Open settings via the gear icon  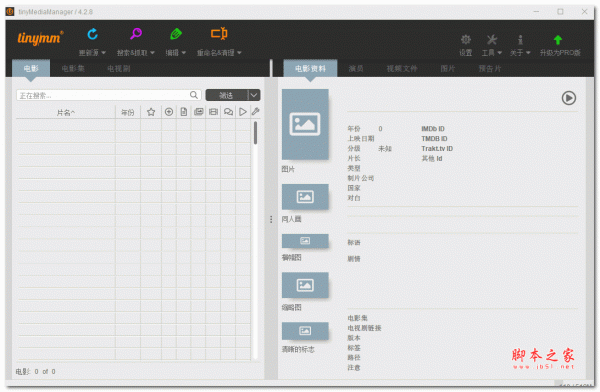click(x=466, y=39)
